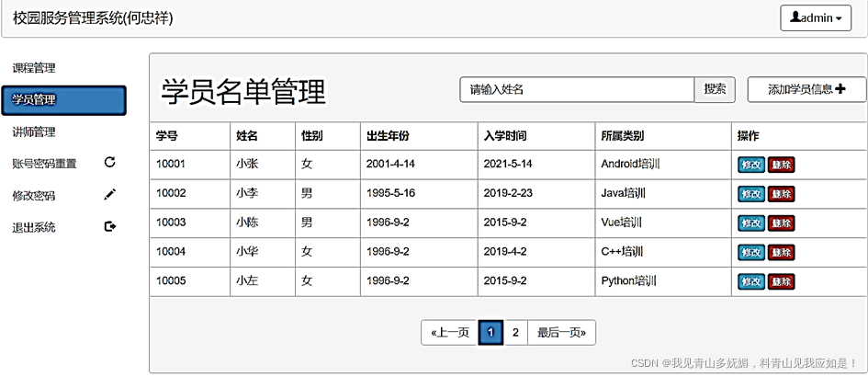The image size is (868, 377).
Task: Click enrollment date 2019-2-23
Action: [508, 193]
